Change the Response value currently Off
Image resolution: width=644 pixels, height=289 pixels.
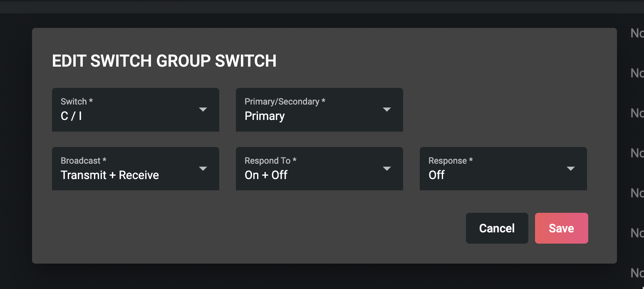491,174
